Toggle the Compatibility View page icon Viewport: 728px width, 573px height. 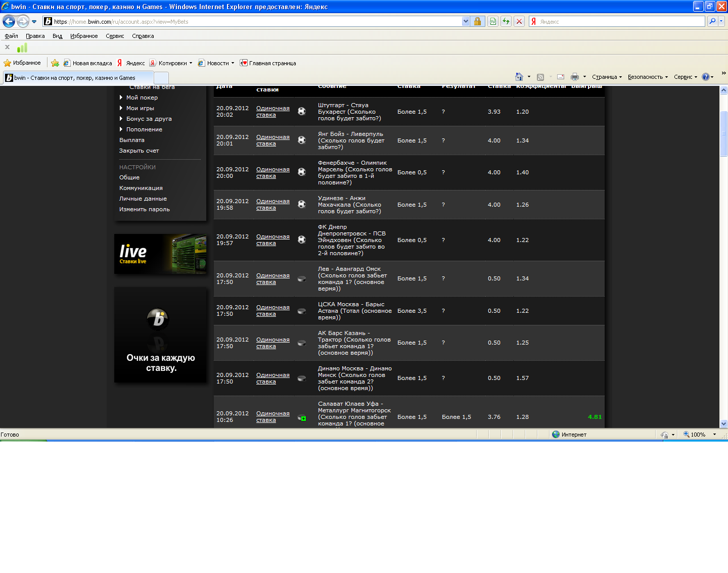click(x=493, y=22)
